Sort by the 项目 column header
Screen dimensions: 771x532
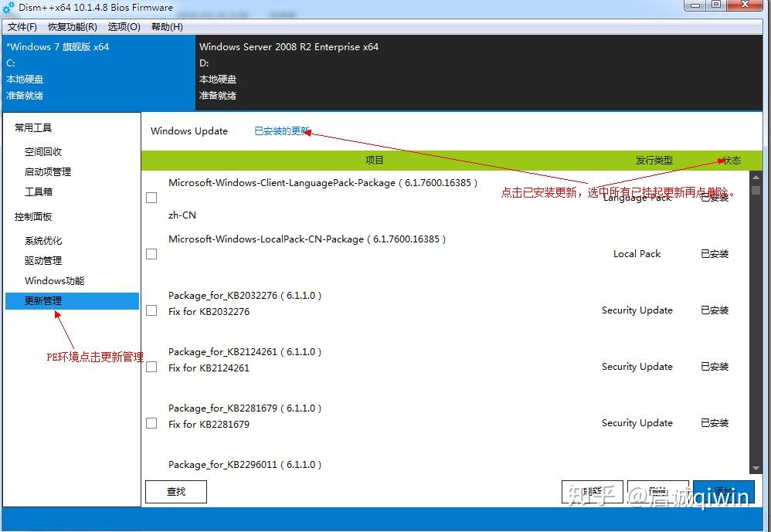[374, 160]
